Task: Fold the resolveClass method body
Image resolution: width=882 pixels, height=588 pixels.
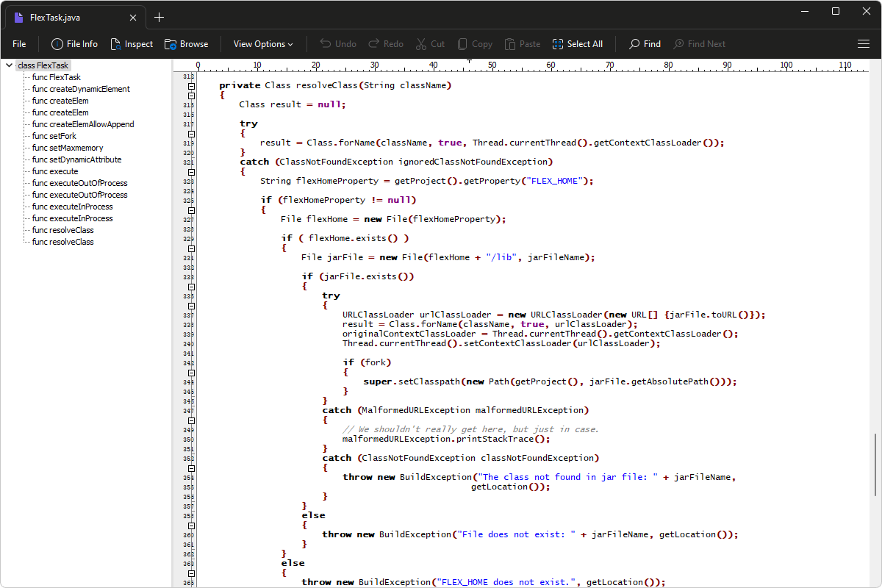Action: (191, 95)
